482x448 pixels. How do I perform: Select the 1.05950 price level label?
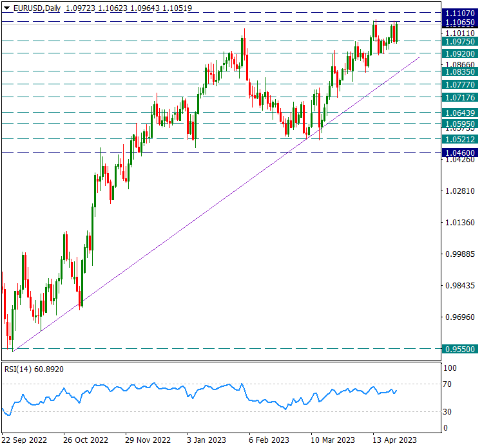click(460, 124)
